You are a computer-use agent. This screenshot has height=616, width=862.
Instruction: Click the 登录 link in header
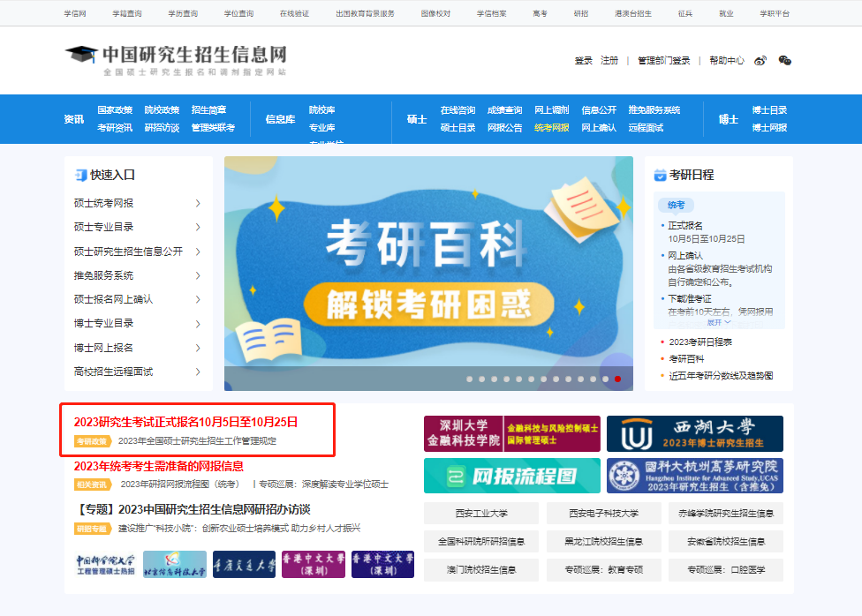click(x=583, y=61)
